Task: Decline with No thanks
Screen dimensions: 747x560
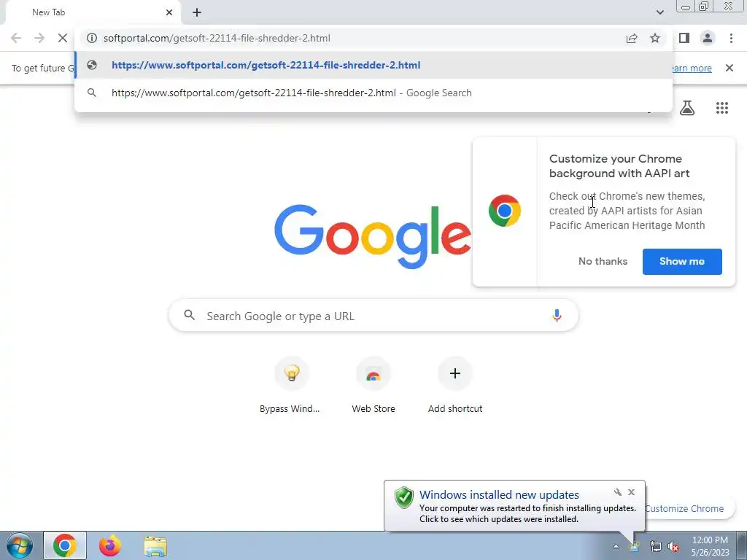Action: coord(603,262)
